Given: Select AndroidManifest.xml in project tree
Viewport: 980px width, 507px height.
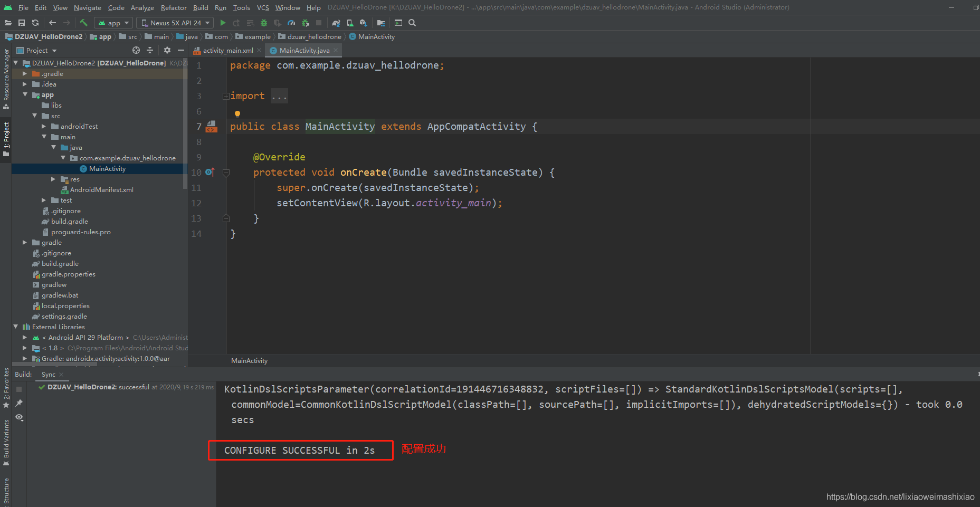Looking at the screenshot, I should click(x=102, y=190).
